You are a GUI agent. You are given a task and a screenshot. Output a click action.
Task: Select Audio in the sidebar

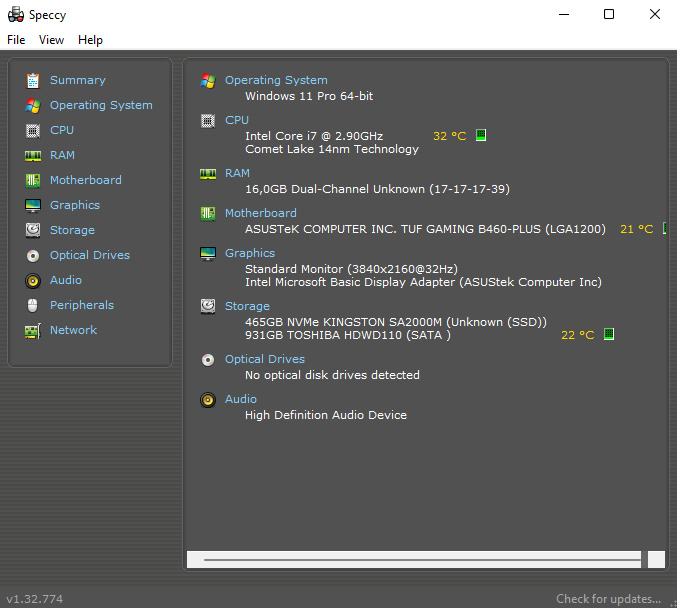(66, 280)
